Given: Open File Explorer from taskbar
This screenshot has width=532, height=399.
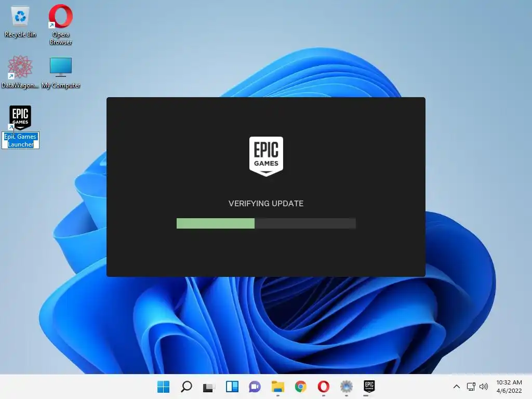Looking at the screenshot, I should 278,387.
